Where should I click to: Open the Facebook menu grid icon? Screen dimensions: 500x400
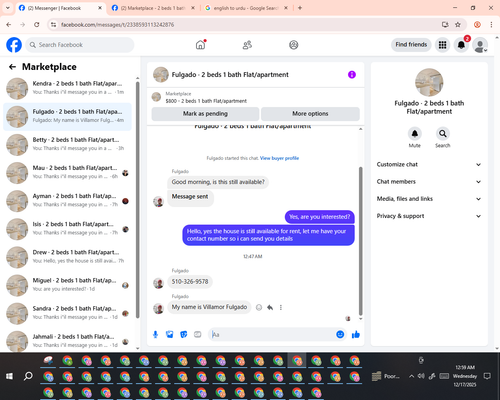[442, 45]
